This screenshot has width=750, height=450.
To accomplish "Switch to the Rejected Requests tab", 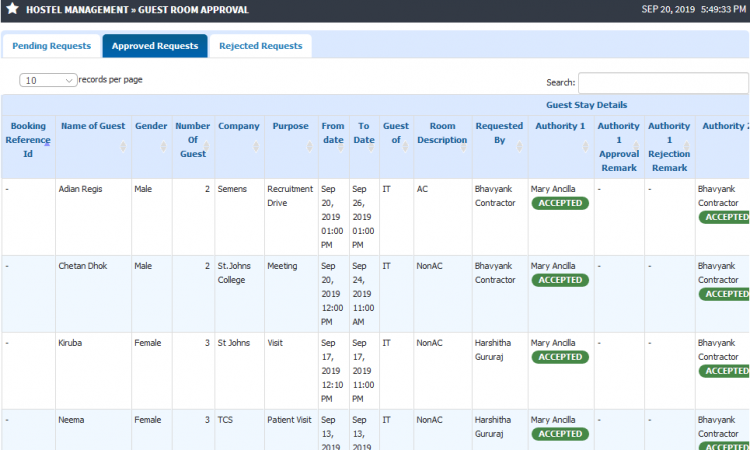I will point(261,46).
